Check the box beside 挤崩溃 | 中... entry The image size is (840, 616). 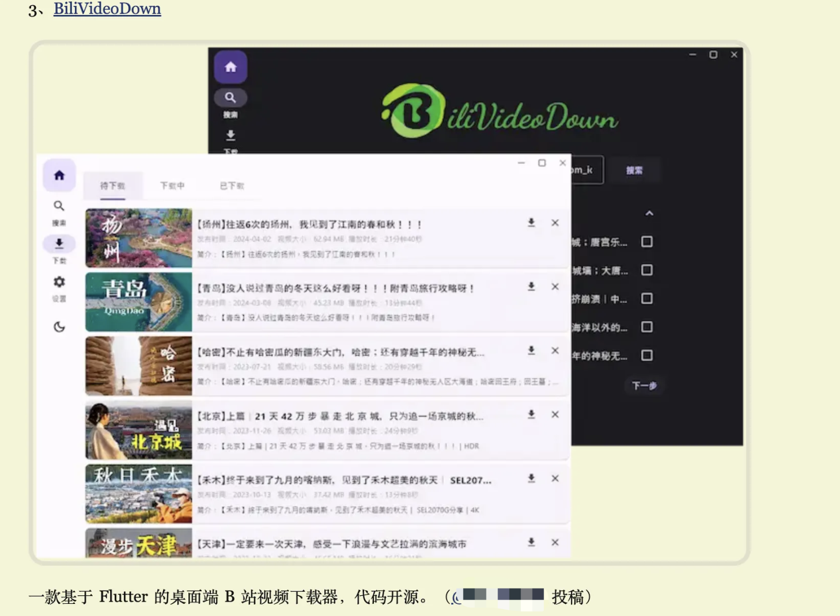point(647,299)
